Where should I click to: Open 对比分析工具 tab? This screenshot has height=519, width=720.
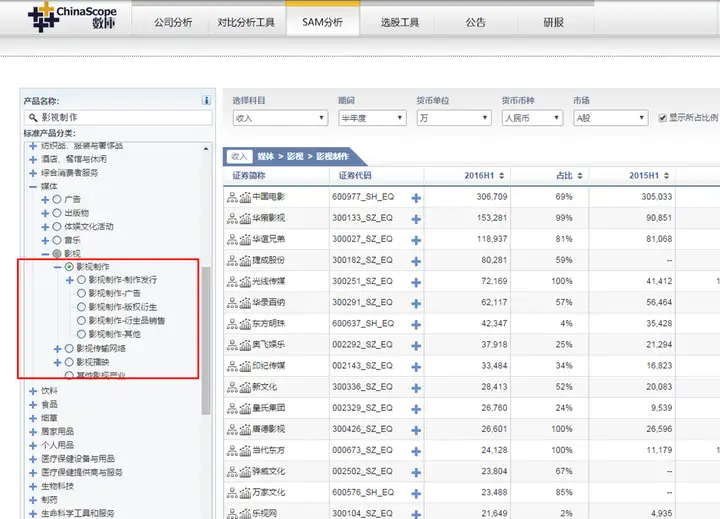[246, 22]
